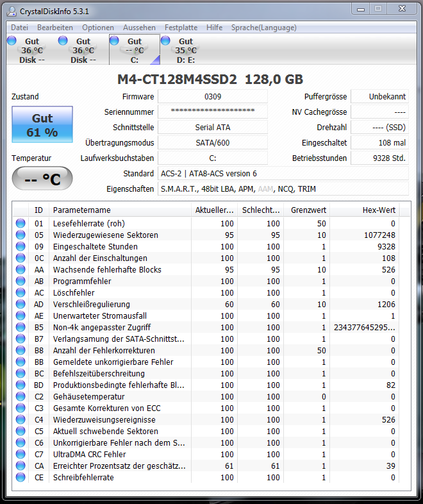Click the masked Seriennummer field

click(x=213, y=112)
